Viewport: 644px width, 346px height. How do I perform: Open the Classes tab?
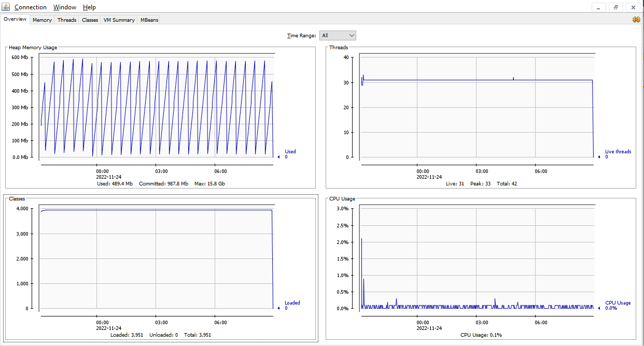(x=90, y=20)
